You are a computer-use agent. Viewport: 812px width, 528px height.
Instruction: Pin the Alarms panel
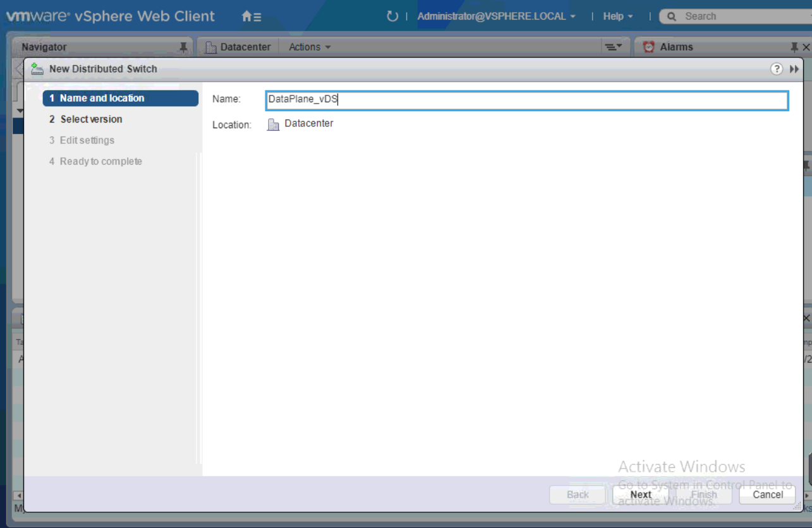[x=794, y=47]
